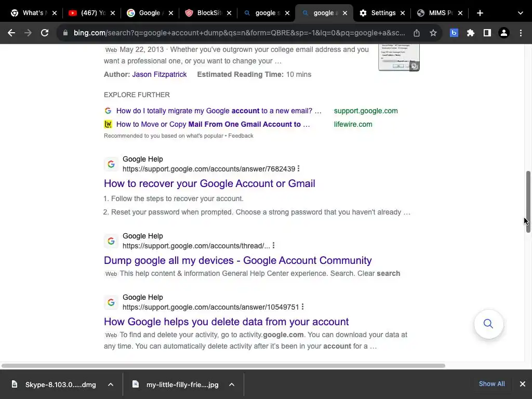Image resolution: width=532 pixels, height=399 pixels.
Task: Close the YouTube tab
Action: pyautogui.click(x=113, y=13)
